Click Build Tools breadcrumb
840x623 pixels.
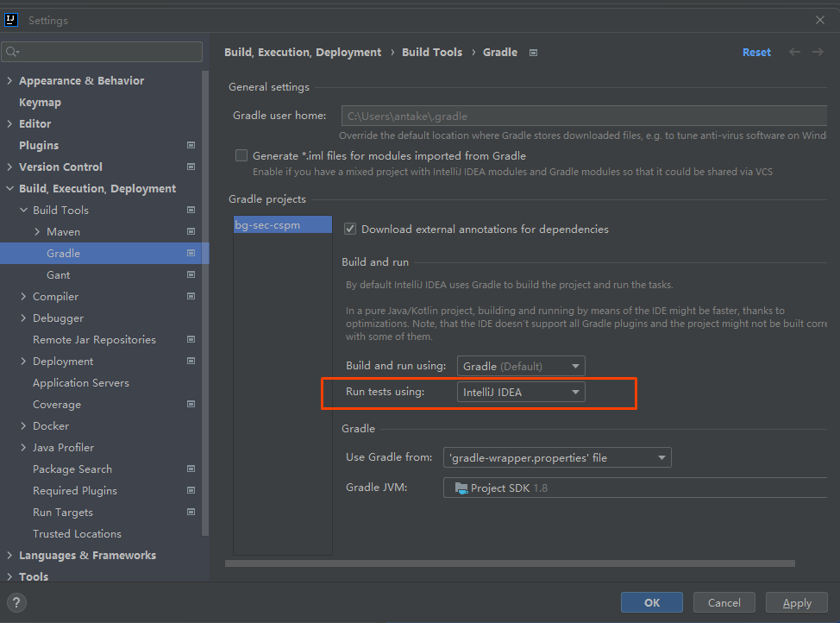432,52
